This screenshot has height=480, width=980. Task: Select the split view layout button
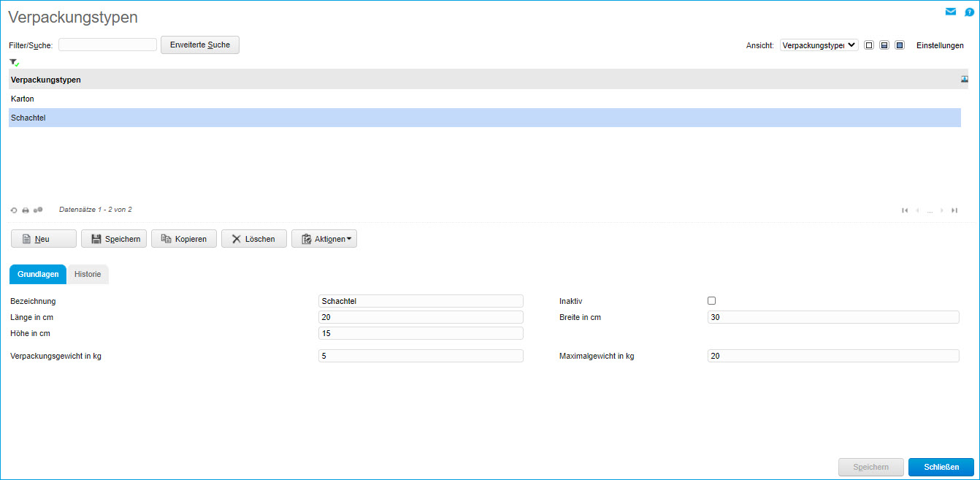(884, 45)
